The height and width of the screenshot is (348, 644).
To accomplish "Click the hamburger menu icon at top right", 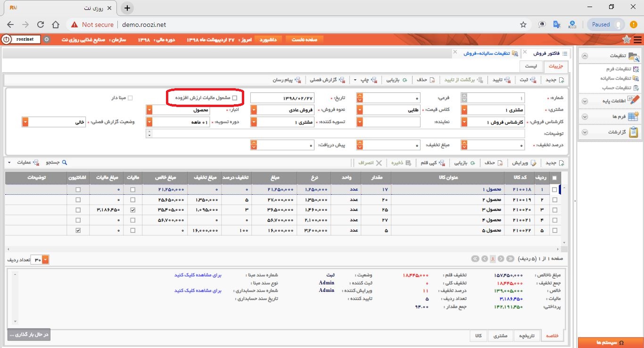I will (x=637, y=39).
